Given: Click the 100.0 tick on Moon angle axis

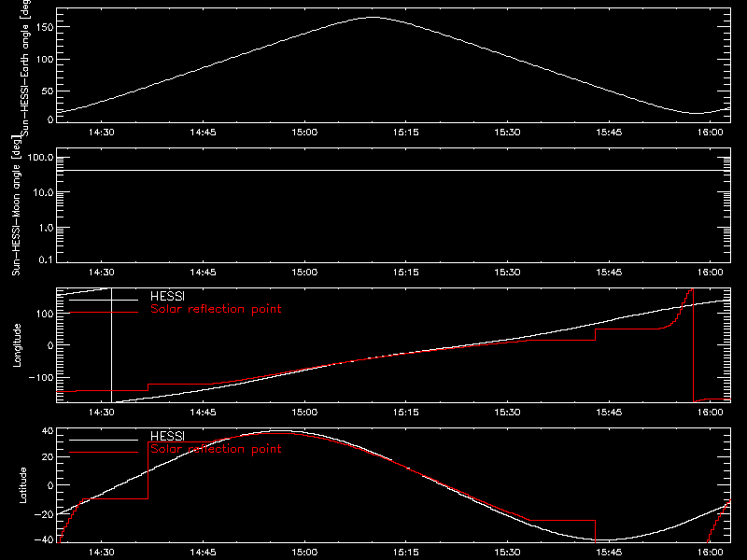Looking at the screenshot, I should 40,158.
